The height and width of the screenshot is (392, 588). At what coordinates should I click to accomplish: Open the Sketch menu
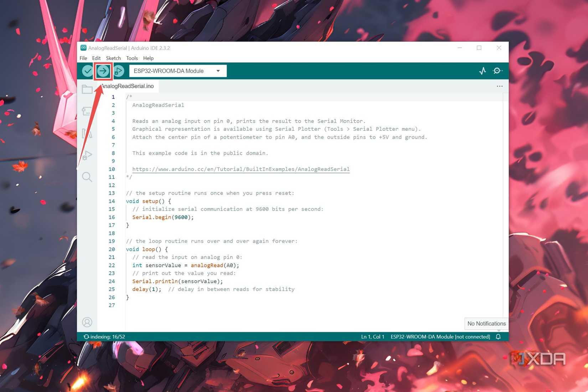point(113,58)
